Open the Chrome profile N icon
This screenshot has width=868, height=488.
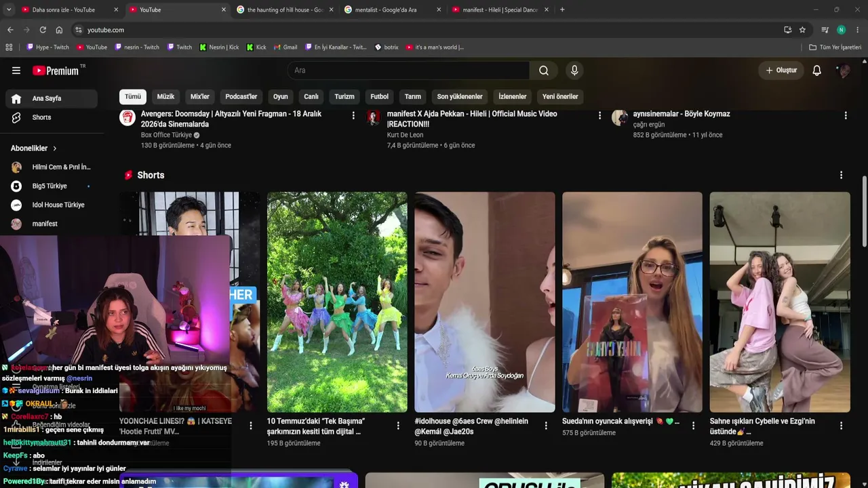pyautogui.click(x=842, y=30)
